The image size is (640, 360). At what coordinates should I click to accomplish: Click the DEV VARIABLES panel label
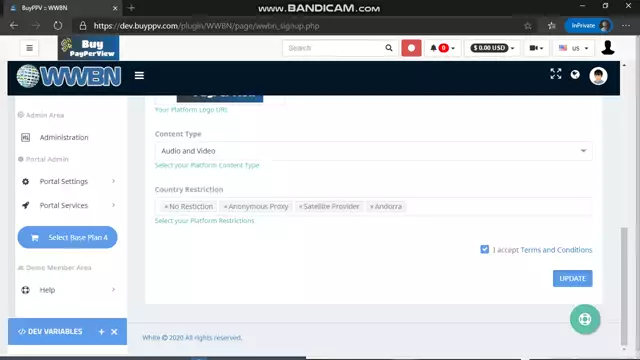50,331
